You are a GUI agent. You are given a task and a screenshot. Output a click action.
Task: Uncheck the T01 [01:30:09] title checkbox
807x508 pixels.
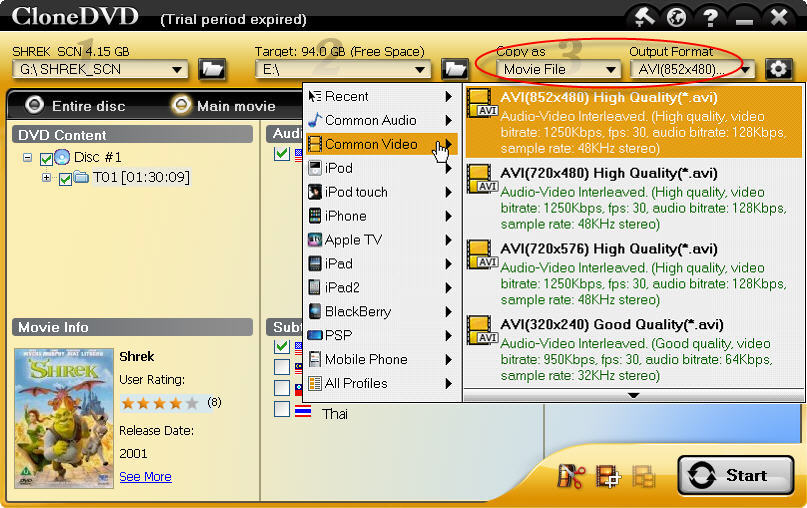coord(65,179)
